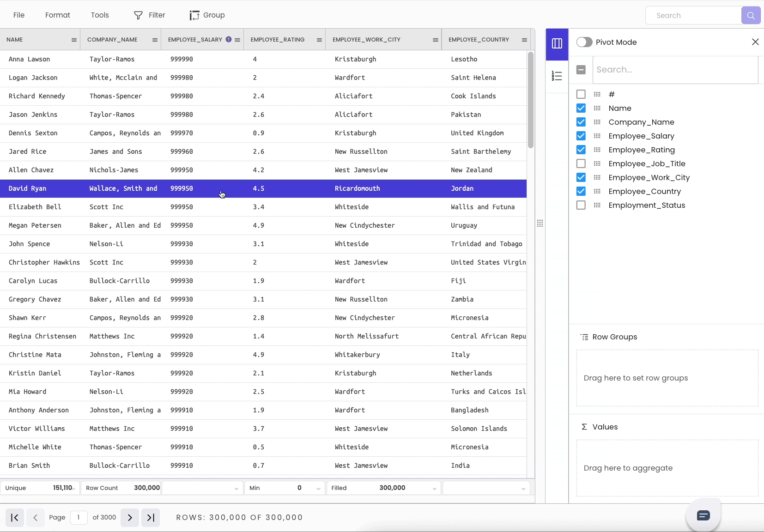Expand the Min aggregation dropdown
Image resolution: width=764 pixels, height=532 pixels.
pyautogui.click(x=318, y=488)
